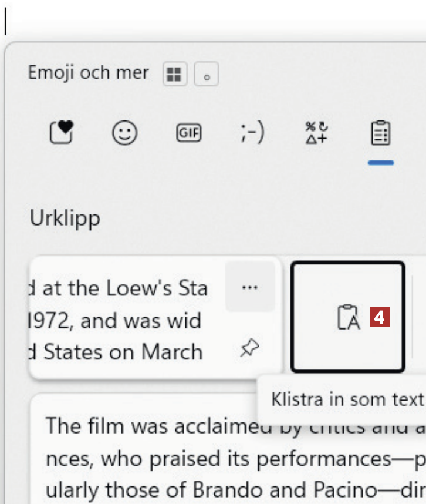Viewport: 426px width, 504px height.
Task: Select the kaomoji ;-) tab
Action: 252,133
